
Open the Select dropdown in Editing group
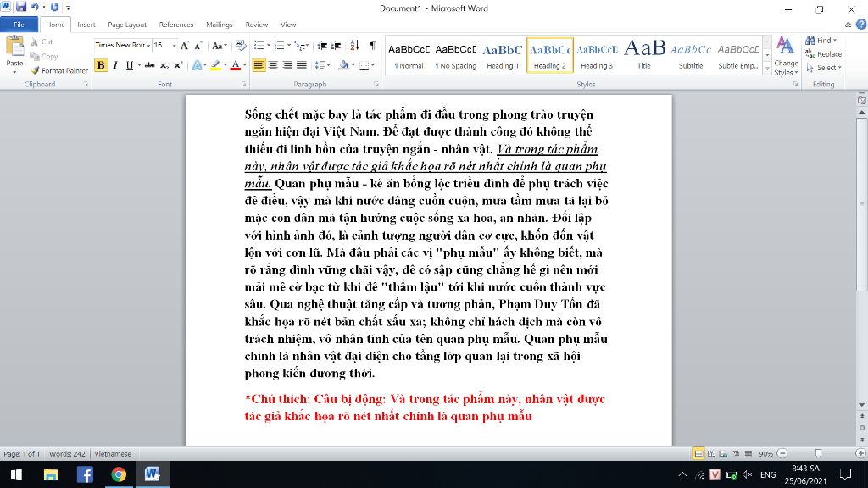pyautogui.click(x=824, y=68)
